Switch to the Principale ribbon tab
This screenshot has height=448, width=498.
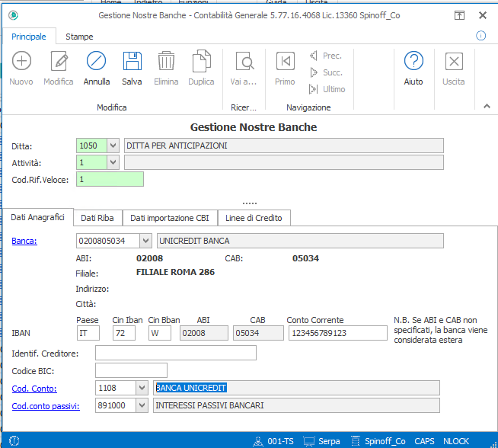click(x=29, y=37)
